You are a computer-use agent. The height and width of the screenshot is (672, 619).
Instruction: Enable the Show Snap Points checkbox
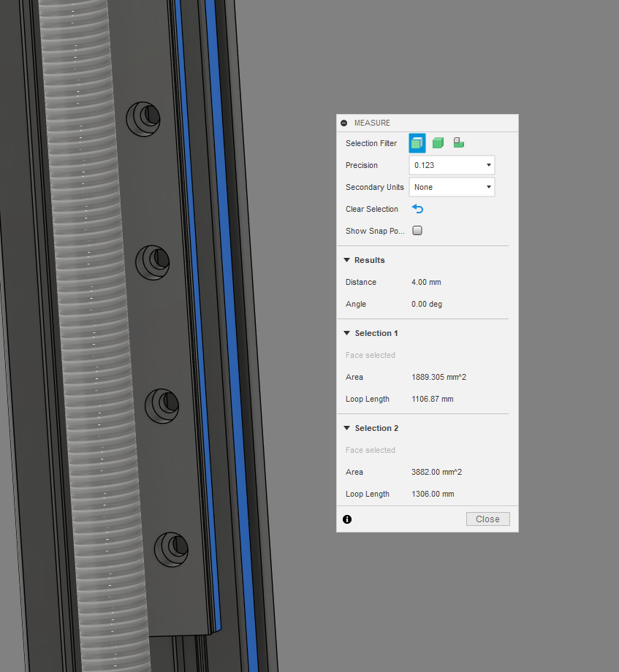click(417, 231)
